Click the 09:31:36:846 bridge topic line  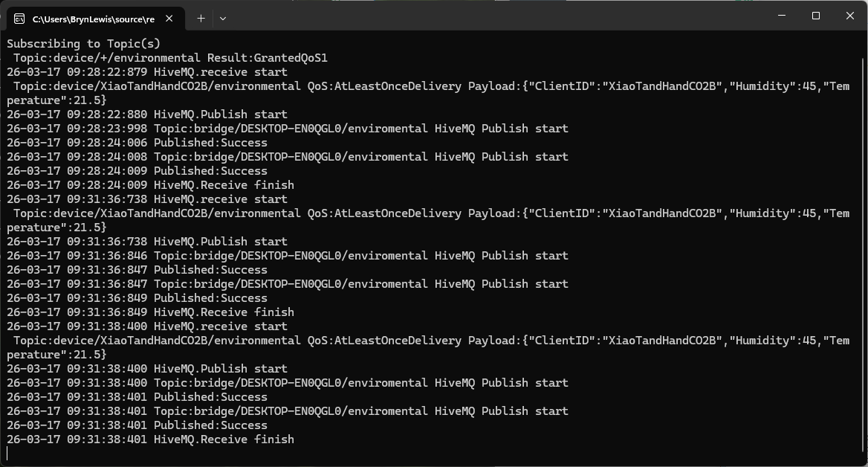point(288,256)
